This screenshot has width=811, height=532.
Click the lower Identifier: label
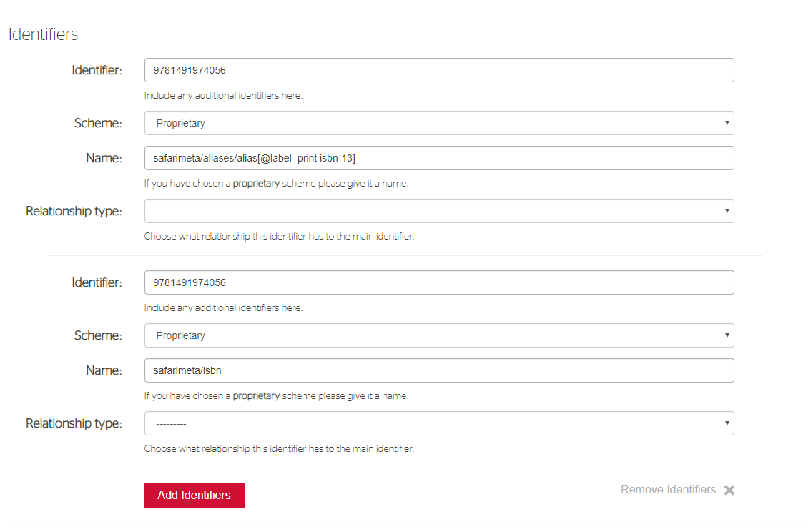tap(97, 282)
